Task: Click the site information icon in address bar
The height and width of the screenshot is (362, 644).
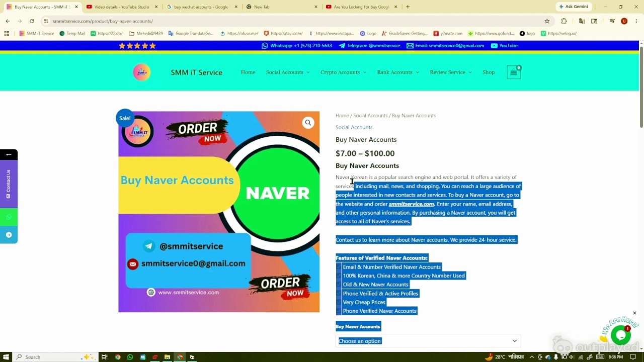Action: [46, 21]
